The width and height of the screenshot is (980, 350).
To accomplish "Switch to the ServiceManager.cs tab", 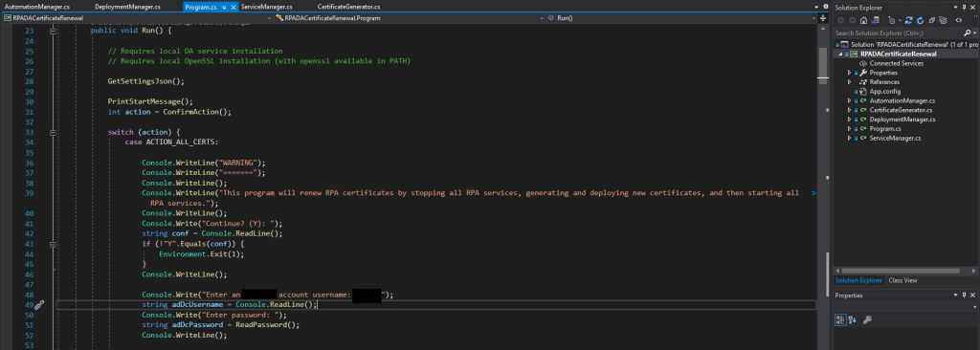I will click(x=267, y=7).
